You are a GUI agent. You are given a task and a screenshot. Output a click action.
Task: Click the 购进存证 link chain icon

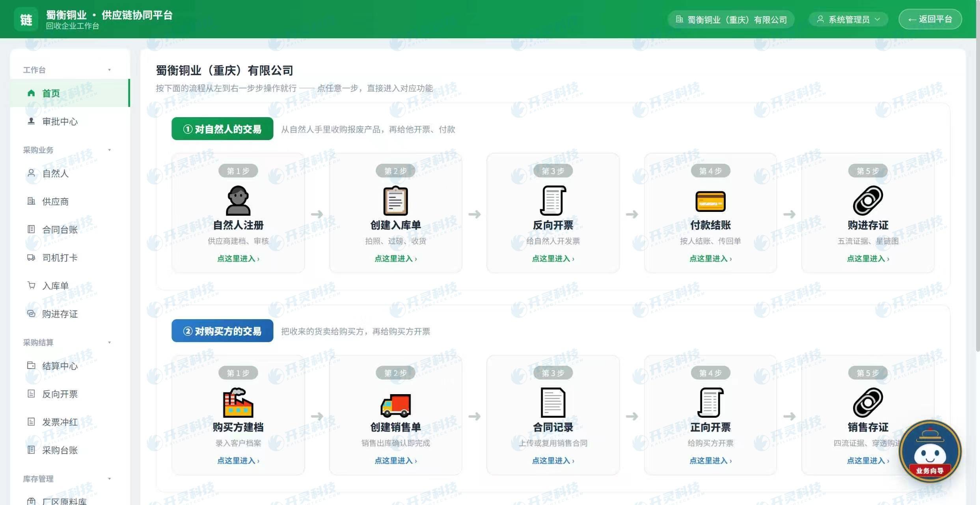click(x=868, y=200)
